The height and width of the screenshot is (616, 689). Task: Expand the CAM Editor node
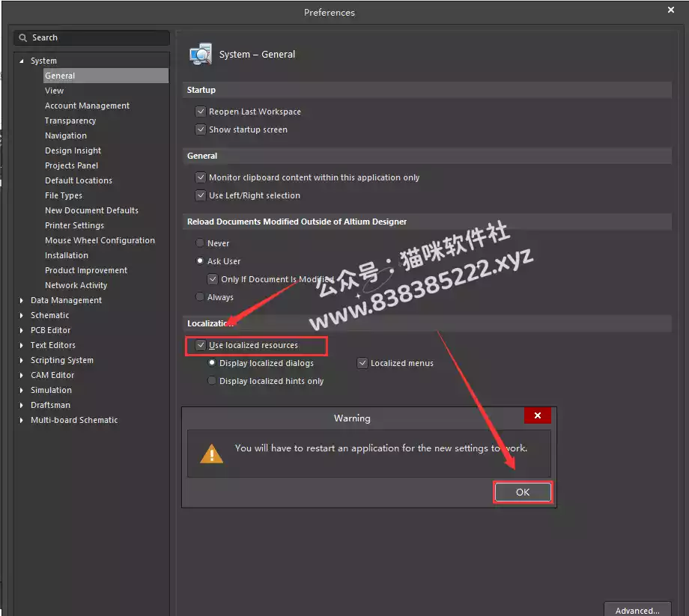click(x=22, y=375)
